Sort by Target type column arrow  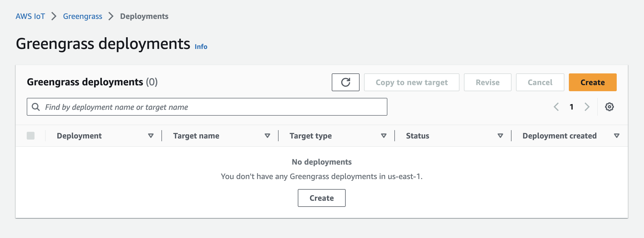pyautogui.click(x=384, y=136)
